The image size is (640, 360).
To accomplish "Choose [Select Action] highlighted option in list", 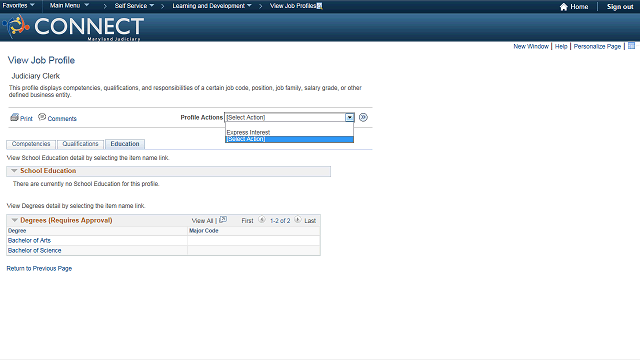I will pyautogui.click(x=289, y=139).
